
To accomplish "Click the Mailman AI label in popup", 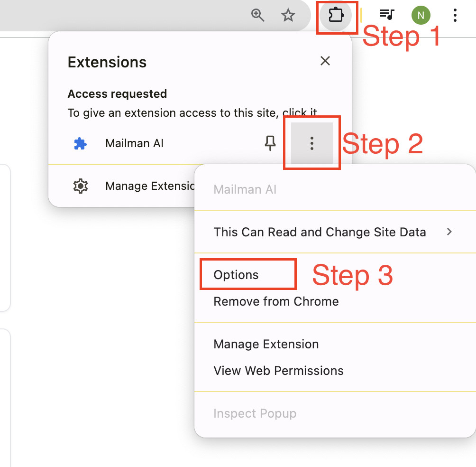I will pyautogui.click(x=135, y=143).
